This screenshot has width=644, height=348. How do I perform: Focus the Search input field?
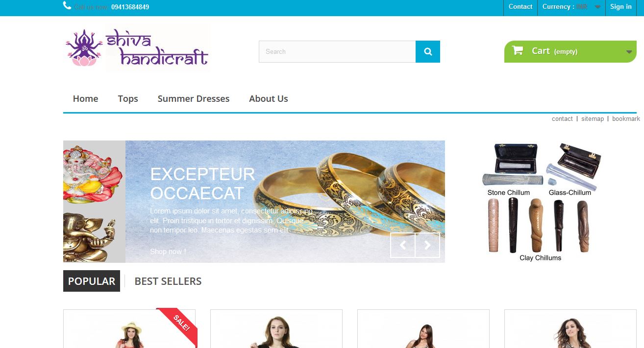click(x=337, y=51)
